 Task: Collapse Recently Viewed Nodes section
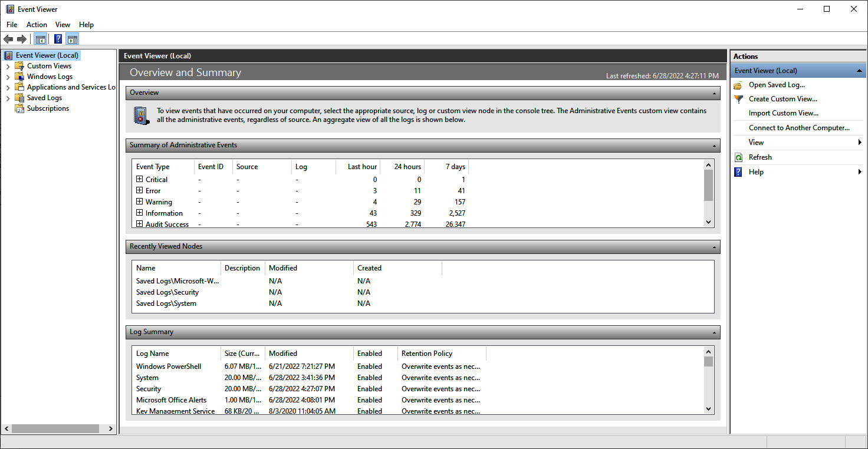coord(715,247)
